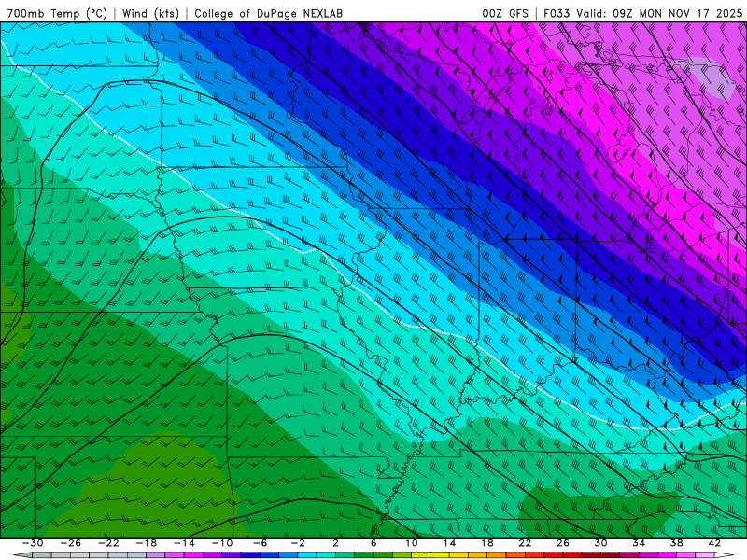Click the 'F033' forecast hour text
Screen dimensions: 747x560
tap(557, 13)
